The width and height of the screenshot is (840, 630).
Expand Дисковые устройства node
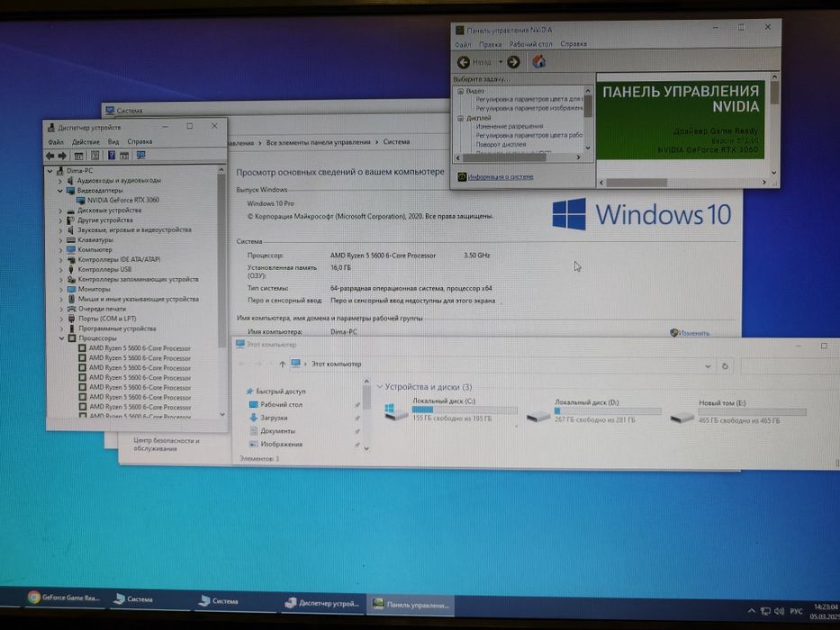click(60, 211)
